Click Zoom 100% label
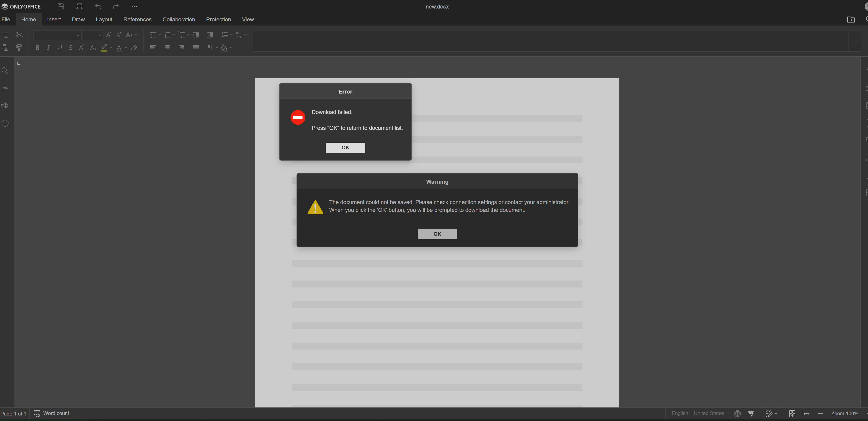The image size is (868, 421). [844, 413]
